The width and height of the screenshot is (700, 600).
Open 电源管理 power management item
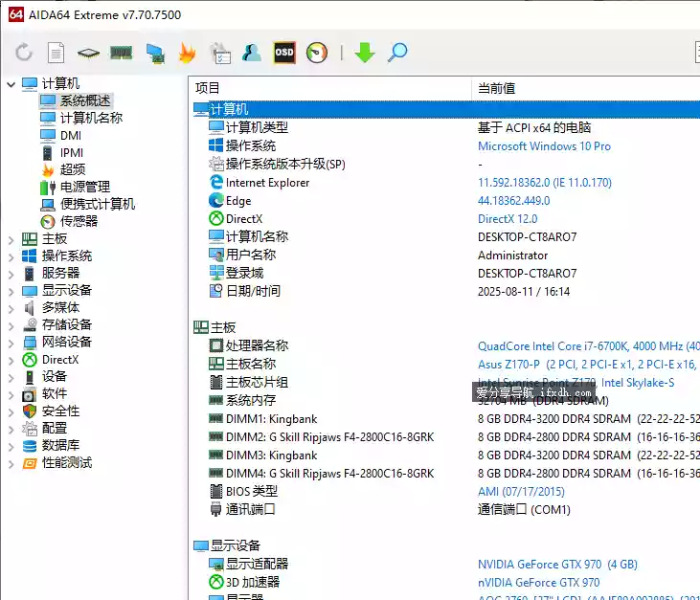[75, 187]
